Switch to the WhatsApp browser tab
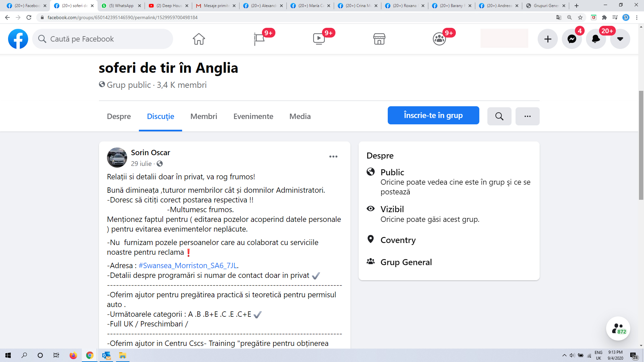The height and width of the screenshot is (362, 644). (x=121, y=6)
